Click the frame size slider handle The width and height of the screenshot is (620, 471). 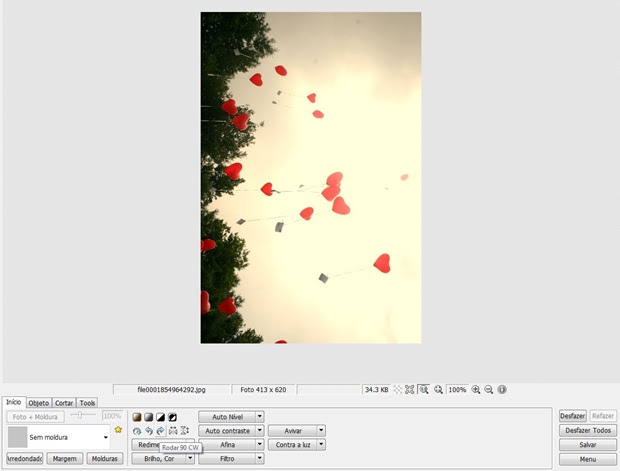(x=80, y=415)
